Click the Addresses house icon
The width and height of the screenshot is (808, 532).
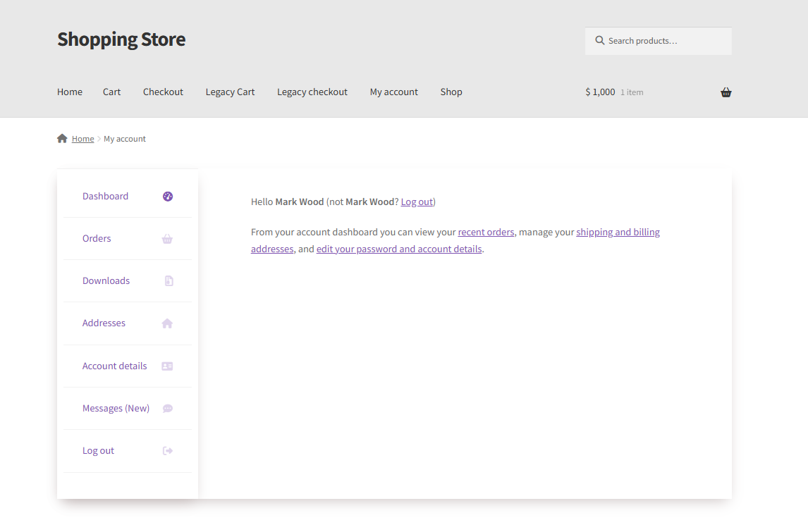[167, 323]
